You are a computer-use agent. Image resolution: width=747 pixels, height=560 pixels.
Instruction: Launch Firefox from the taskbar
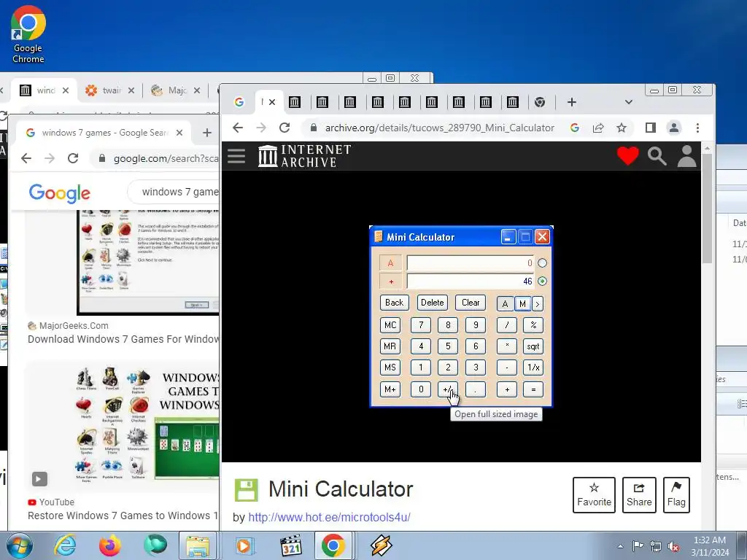point(109,545)
